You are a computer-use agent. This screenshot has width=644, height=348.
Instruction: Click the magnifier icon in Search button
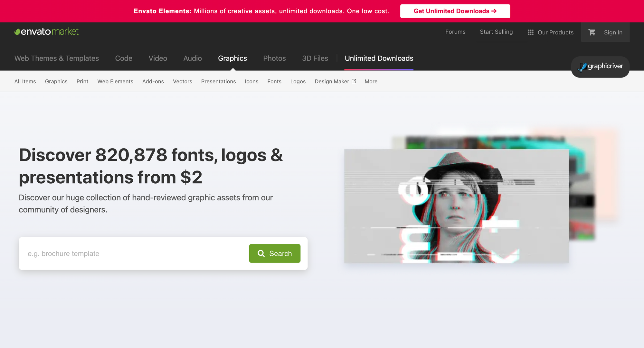261,253
